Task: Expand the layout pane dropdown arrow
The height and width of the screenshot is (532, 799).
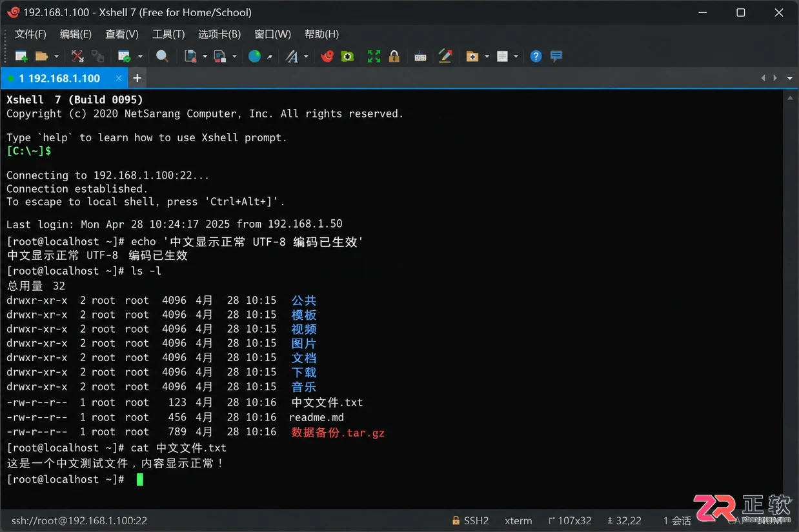Action: 516,57
